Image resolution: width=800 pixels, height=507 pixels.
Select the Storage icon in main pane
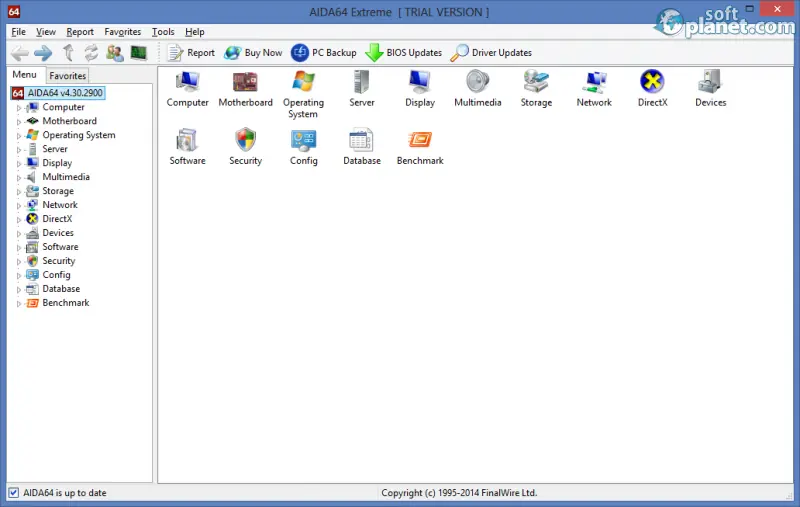[x=536, y=82]
